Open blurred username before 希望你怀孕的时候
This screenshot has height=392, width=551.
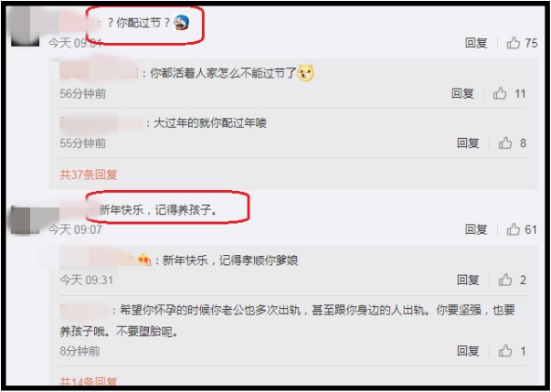[84, 310]
